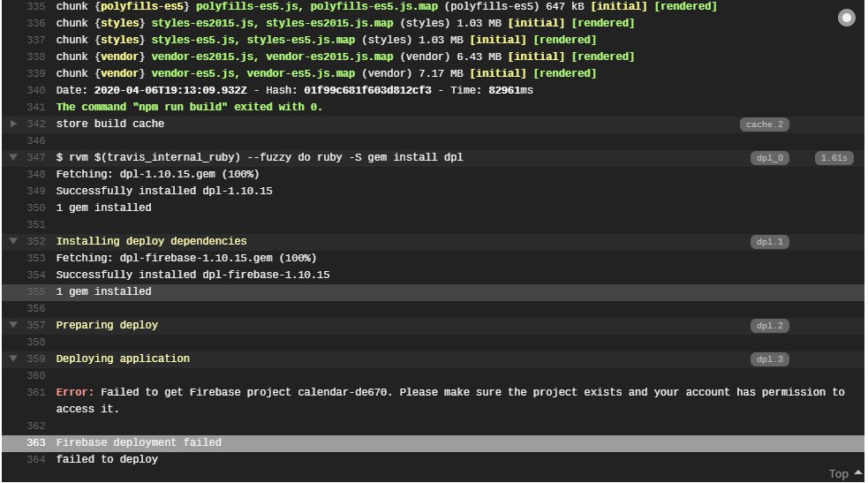Click 'Fetching: dpl-firebase-1.10.15.gem (100%)' line
Image resolution: width=868 pixels, height=483 pixels.
tap(186, 258)
